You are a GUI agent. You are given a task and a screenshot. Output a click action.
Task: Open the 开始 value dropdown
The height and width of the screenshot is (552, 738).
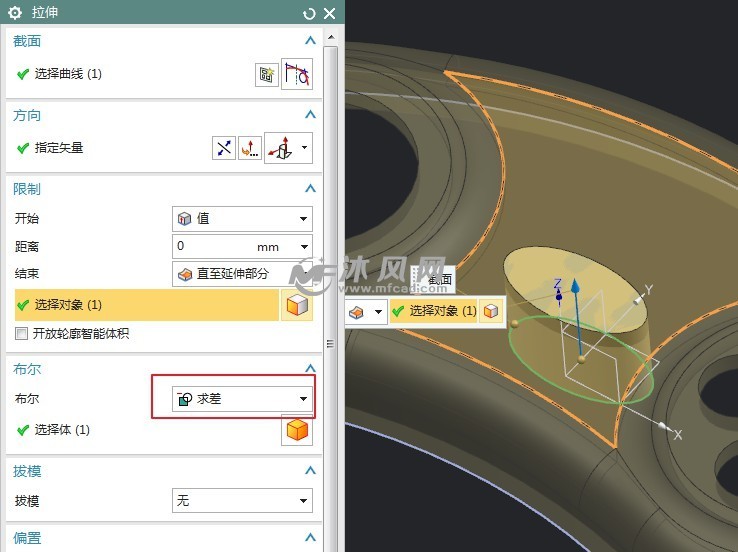pyautogui.click(x=242, y=219)
